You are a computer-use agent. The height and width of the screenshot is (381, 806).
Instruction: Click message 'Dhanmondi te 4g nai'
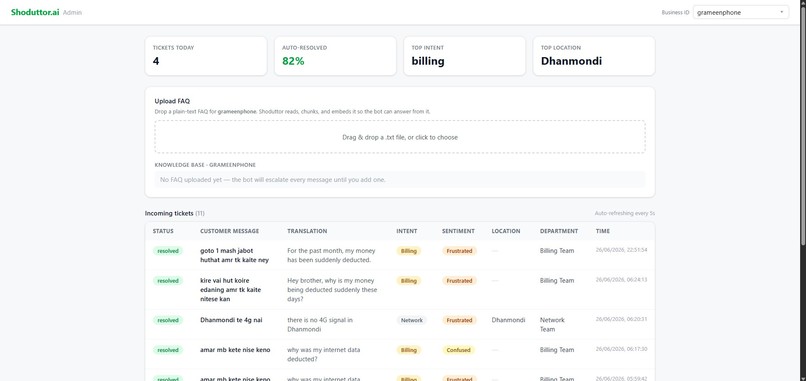point(231,320)
